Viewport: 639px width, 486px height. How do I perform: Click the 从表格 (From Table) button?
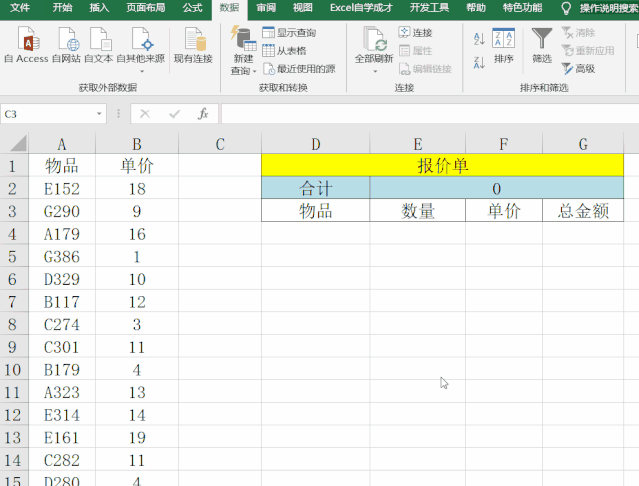[x=285, y=51]
